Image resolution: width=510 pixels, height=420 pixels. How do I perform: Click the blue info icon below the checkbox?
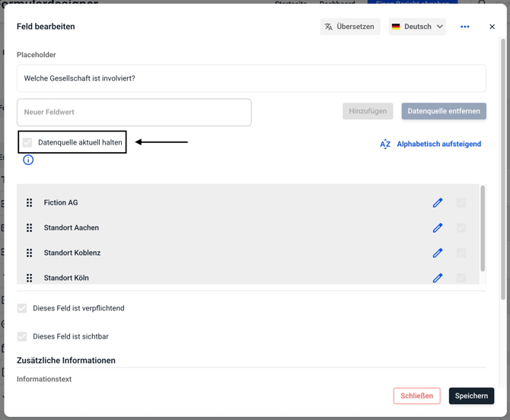pos(28,160)
